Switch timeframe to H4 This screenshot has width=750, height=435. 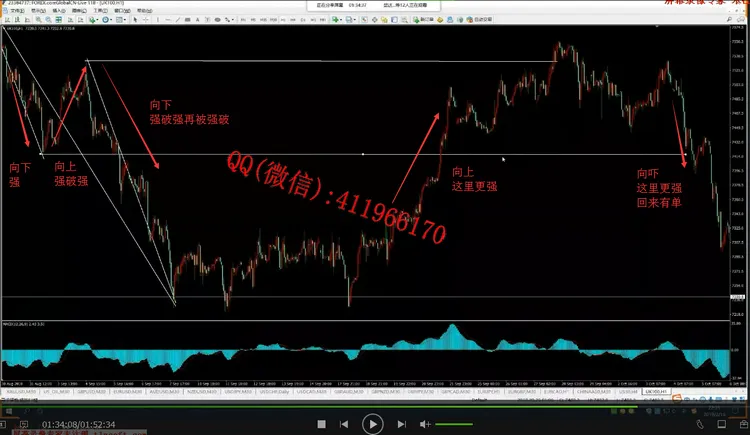293,20
